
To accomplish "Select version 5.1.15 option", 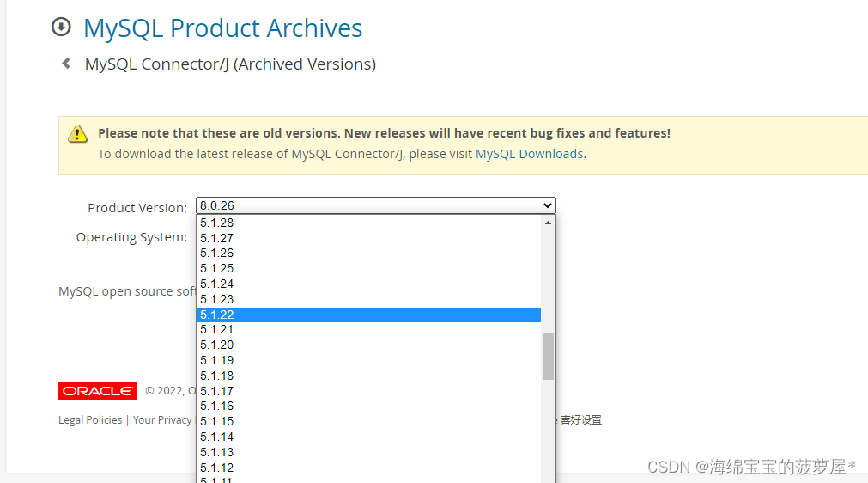I will [x=368, y=421].
